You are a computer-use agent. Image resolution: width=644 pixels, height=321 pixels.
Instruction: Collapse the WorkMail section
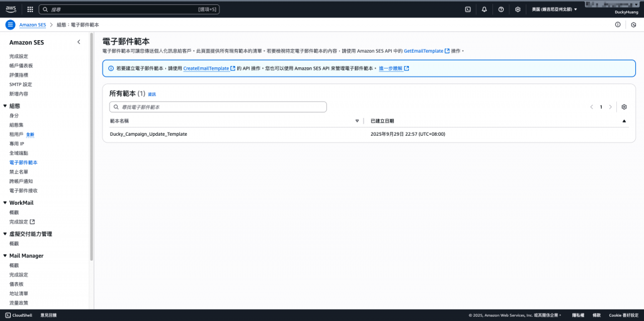pyautogui.click(x=5, y=203)
